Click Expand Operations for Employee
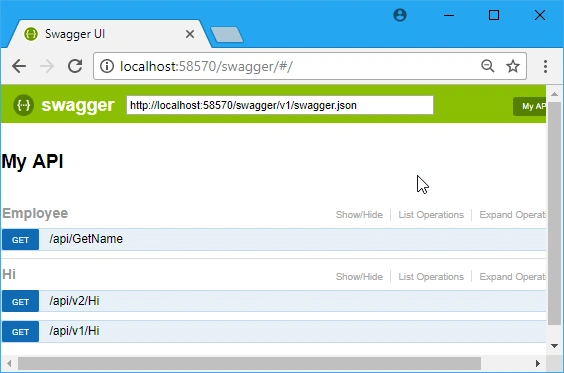 [x=513, y=215]
